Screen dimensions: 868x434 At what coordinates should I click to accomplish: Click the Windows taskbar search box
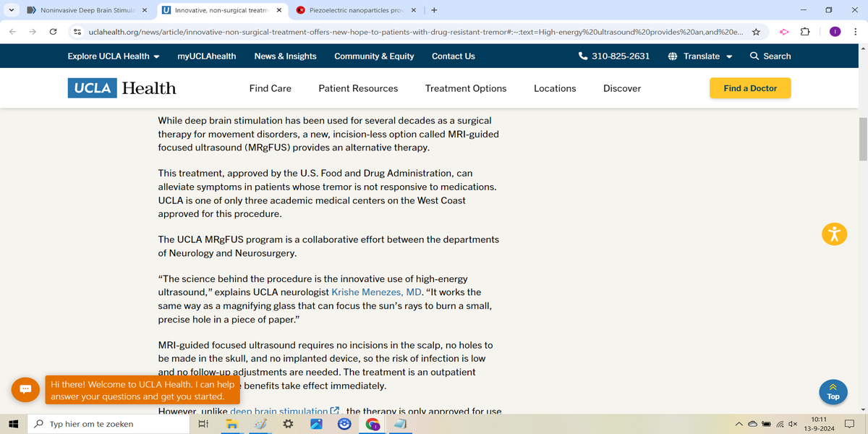point(108,424)
